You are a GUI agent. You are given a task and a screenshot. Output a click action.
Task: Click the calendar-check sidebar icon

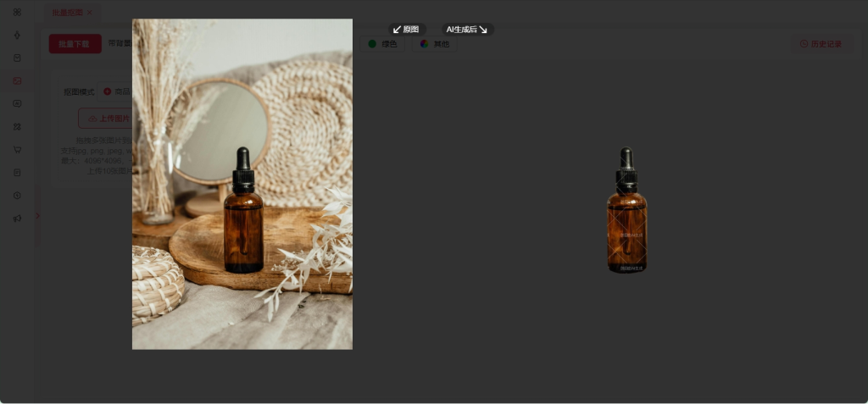17,58
